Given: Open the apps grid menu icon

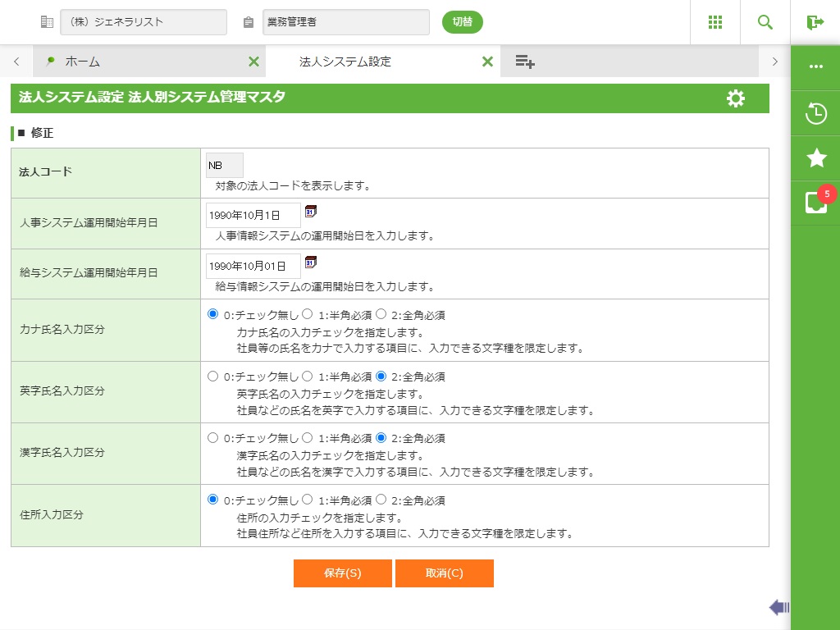Looking at the screenshot, I should click(x=715, y=22).
